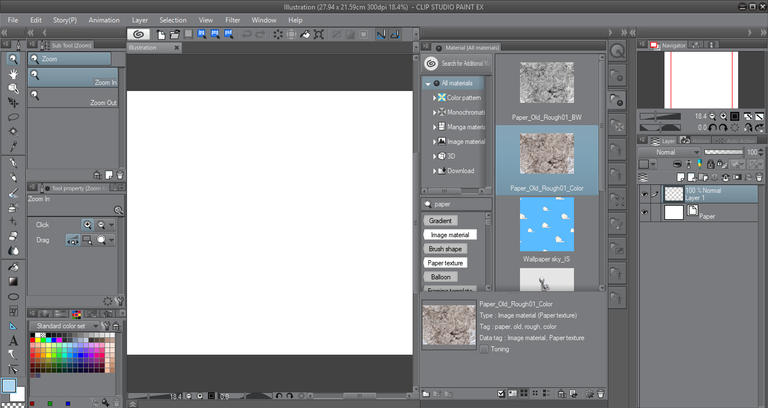Close the Illustration canvas tab
Screen dimensions: 768x408
177,48
